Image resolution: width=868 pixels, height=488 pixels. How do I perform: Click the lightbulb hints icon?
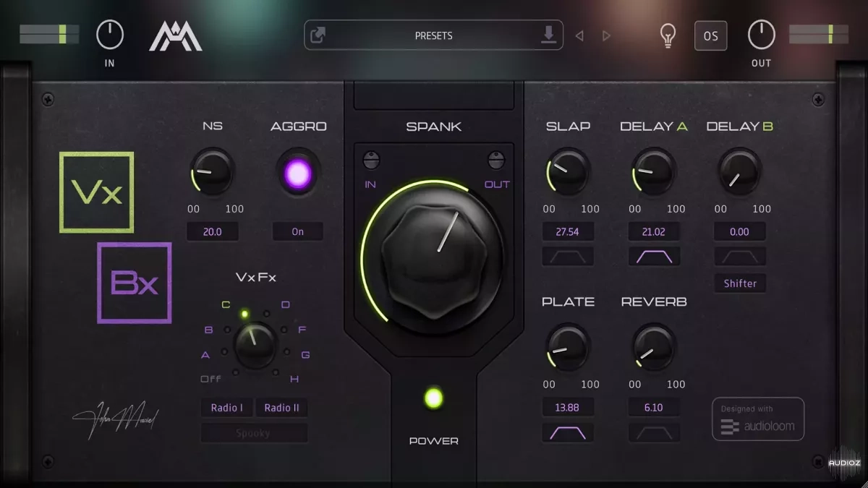(x=669, y=35)
